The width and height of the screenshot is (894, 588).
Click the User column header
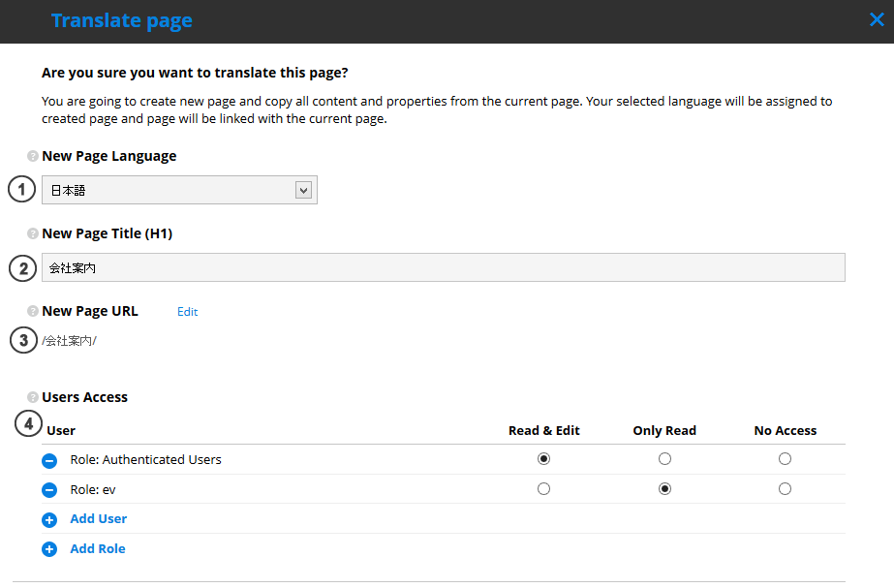coord(61,431)
